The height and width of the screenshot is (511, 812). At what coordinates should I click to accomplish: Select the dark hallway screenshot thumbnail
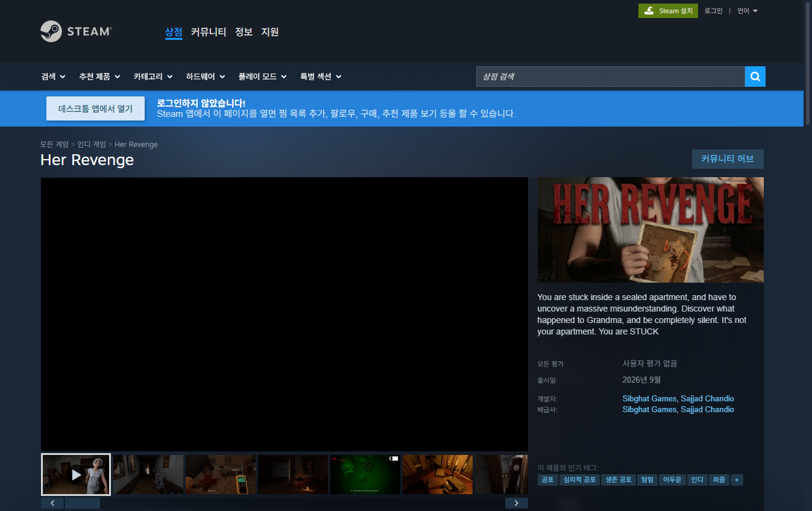coord(148,475)
